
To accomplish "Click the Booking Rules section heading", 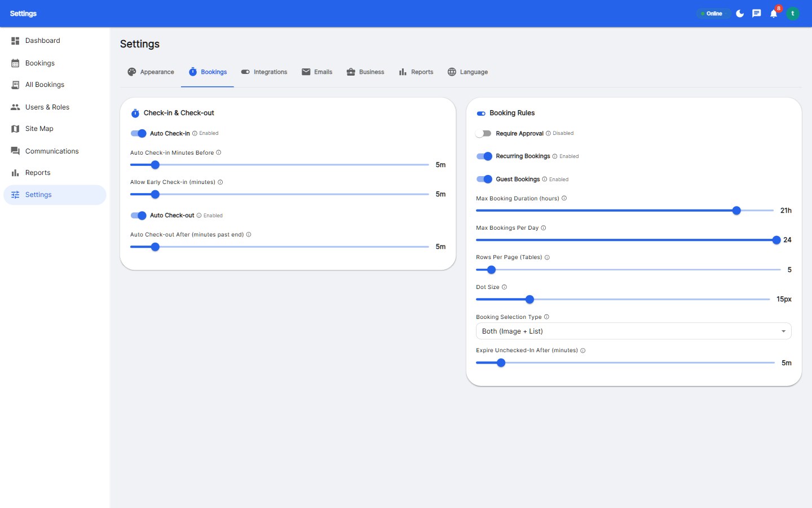I will [x=512, y=113].
